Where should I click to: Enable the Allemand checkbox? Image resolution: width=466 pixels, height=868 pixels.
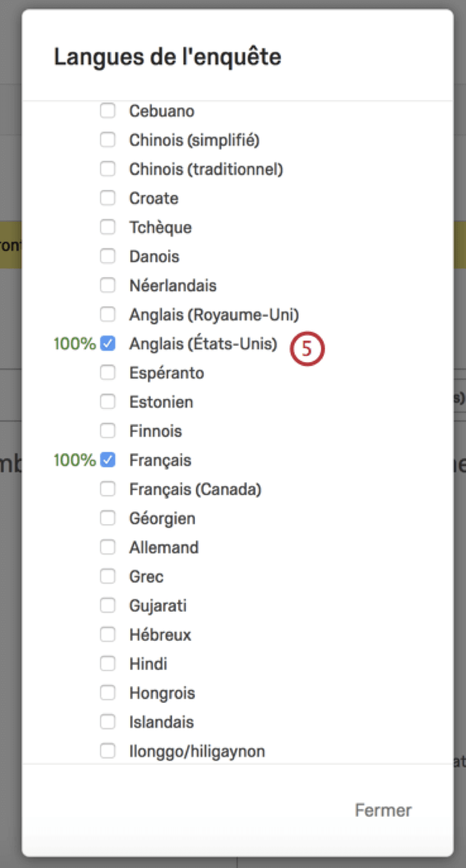(107, 547)
